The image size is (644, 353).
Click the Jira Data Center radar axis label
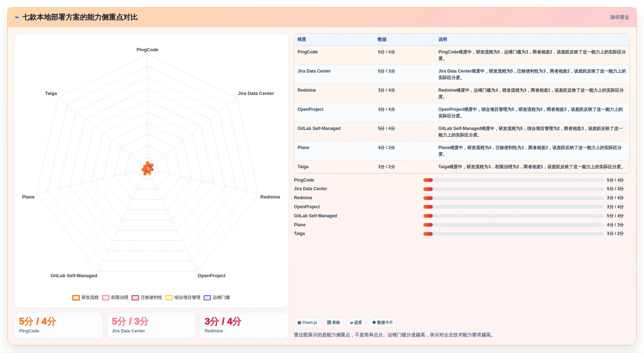256,93
